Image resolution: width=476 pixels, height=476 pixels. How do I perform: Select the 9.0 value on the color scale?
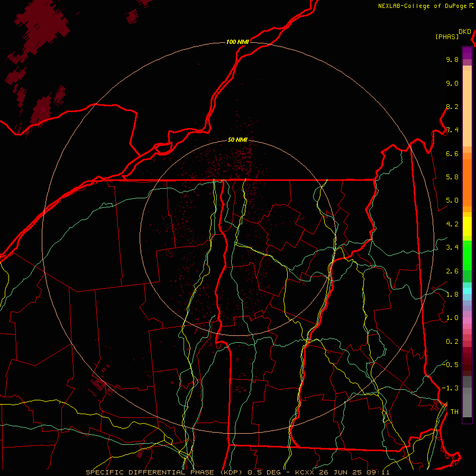click(x=452, y=83)
